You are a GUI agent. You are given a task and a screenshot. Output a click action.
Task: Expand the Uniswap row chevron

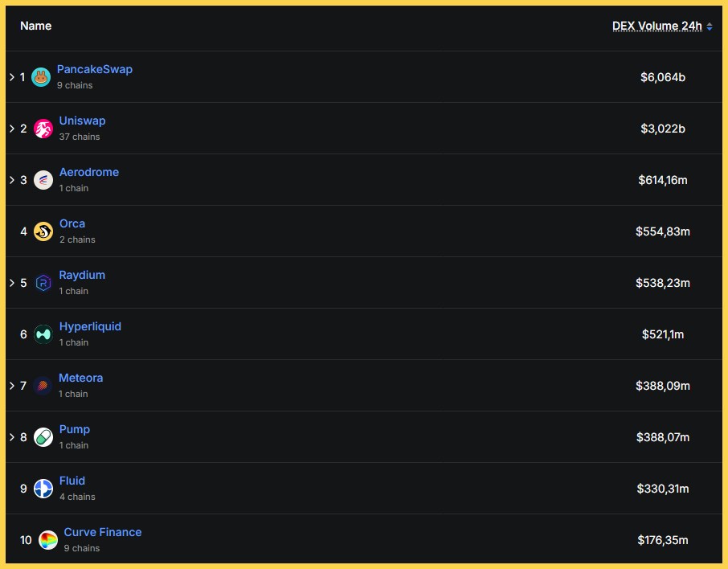(12, 129)
